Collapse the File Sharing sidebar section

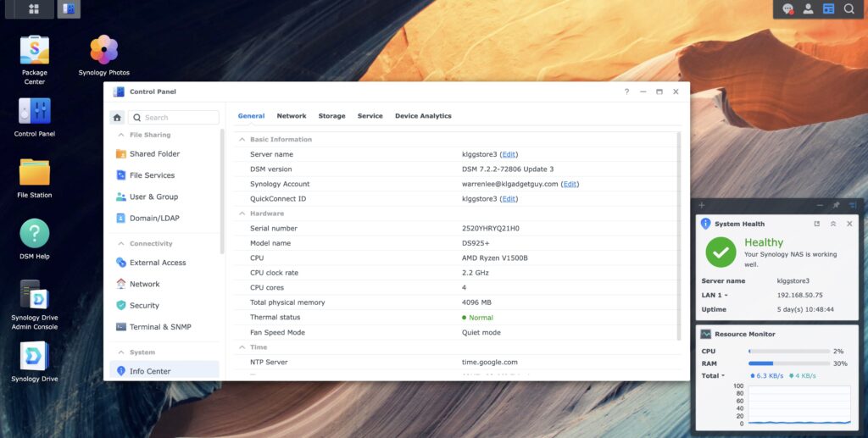click(120, 136)
